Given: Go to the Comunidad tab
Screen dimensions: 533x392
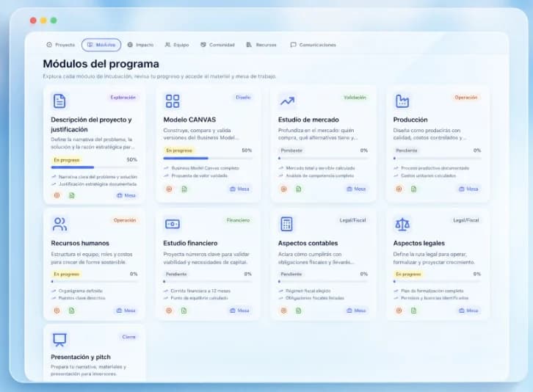Looking at the screenshot, I should tap(217, 45).
